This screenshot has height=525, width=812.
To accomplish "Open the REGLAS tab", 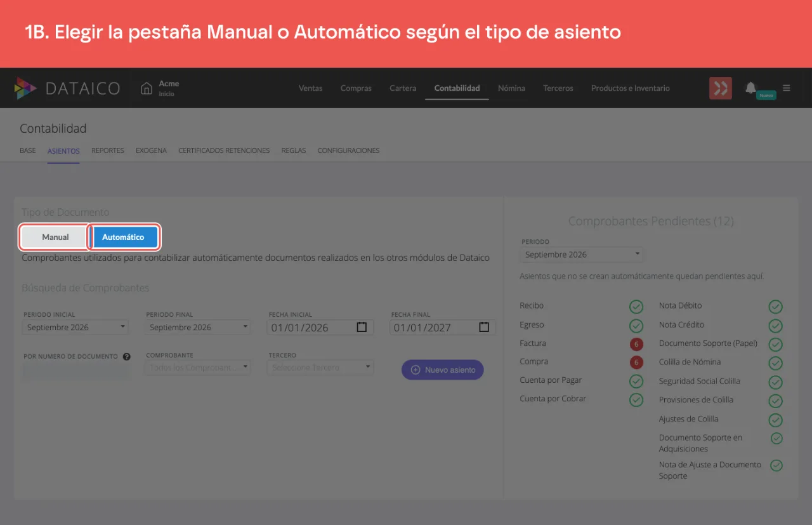I will (294, 151).
